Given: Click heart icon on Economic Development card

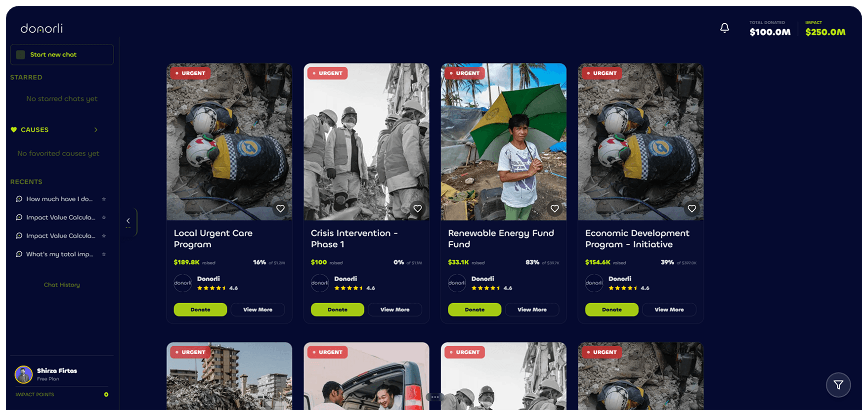Looking at the screenshot, I should (x=692, y=209).
